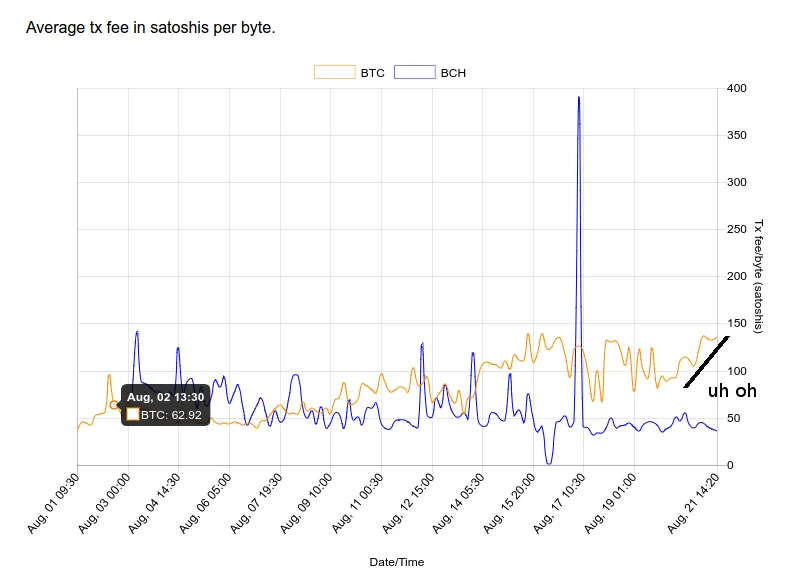786x575 pixels.
Task: Click the BTC legend label
Action: point(372,73)
